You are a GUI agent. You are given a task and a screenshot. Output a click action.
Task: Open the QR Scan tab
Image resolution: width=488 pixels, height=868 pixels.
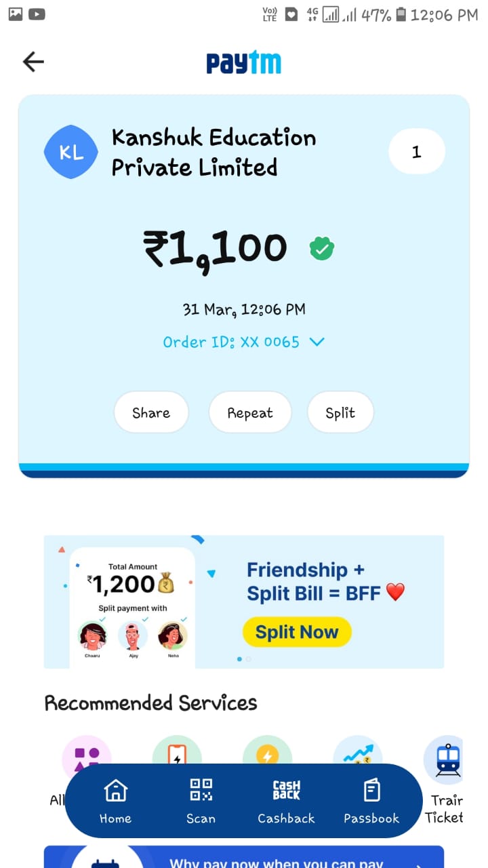point(201,801)
